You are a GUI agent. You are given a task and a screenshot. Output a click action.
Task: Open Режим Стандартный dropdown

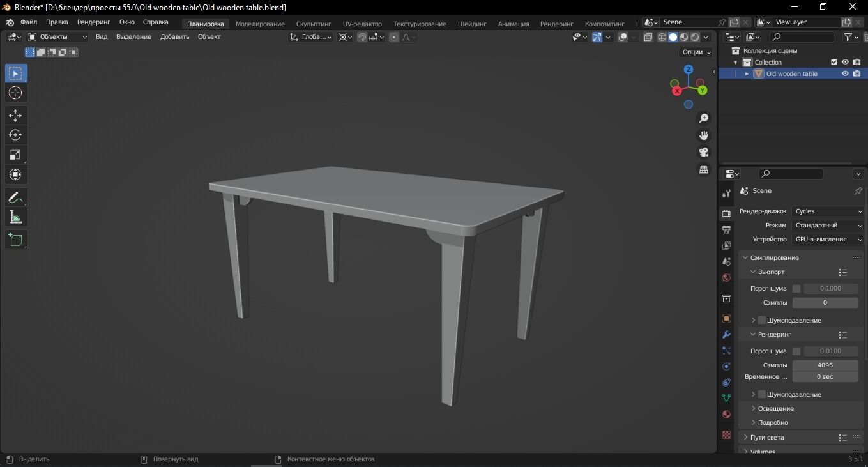pos(828,226)
